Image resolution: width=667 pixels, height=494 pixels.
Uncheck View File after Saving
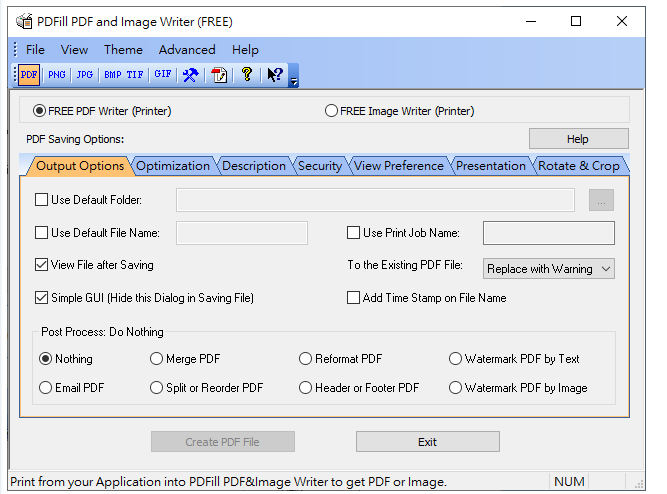tap(41, 265)
